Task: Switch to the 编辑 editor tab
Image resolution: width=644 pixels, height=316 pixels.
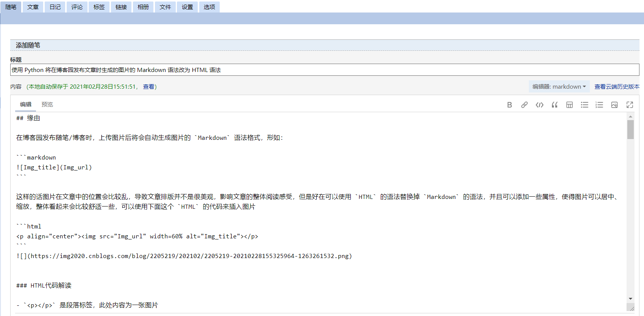Action: tap(26, 105)
